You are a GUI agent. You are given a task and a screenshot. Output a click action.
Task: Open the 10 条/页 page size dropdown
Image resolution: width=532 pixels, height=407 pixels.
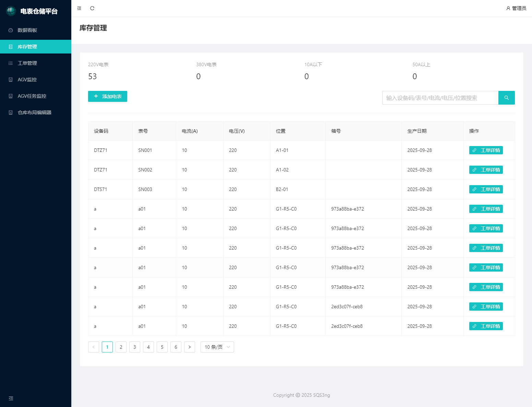point(217,347)
